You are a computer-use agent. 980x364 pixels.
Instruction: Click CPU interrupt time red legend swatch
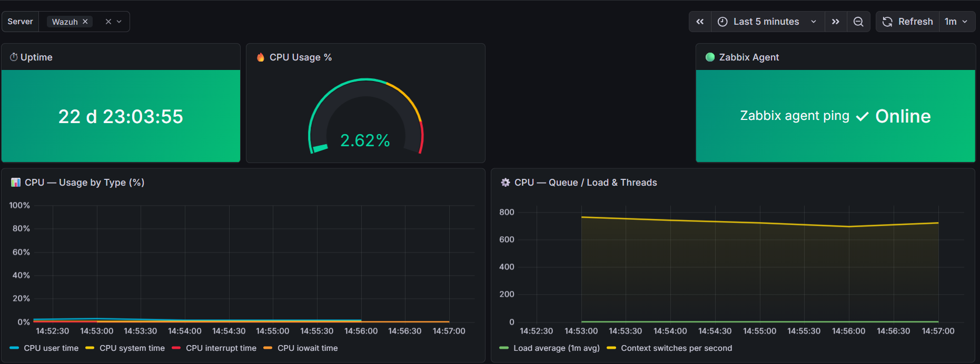[x=176, y=348]
